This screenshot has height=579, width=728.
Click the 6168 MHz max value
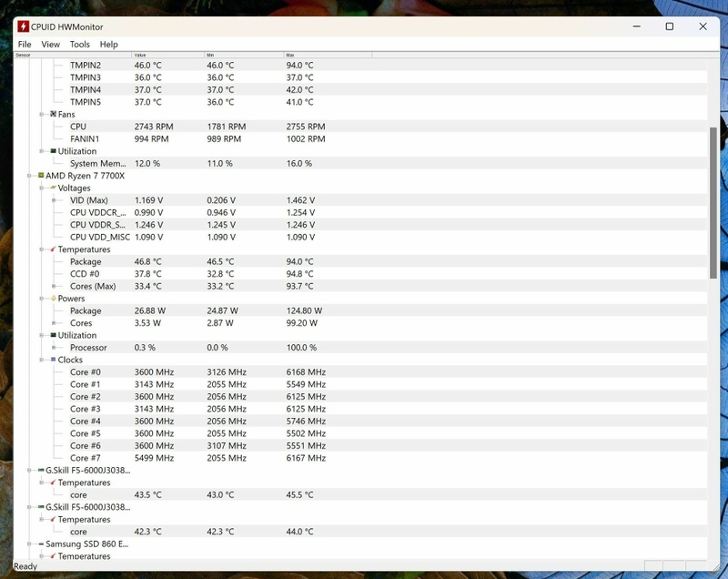coord(306,372)
